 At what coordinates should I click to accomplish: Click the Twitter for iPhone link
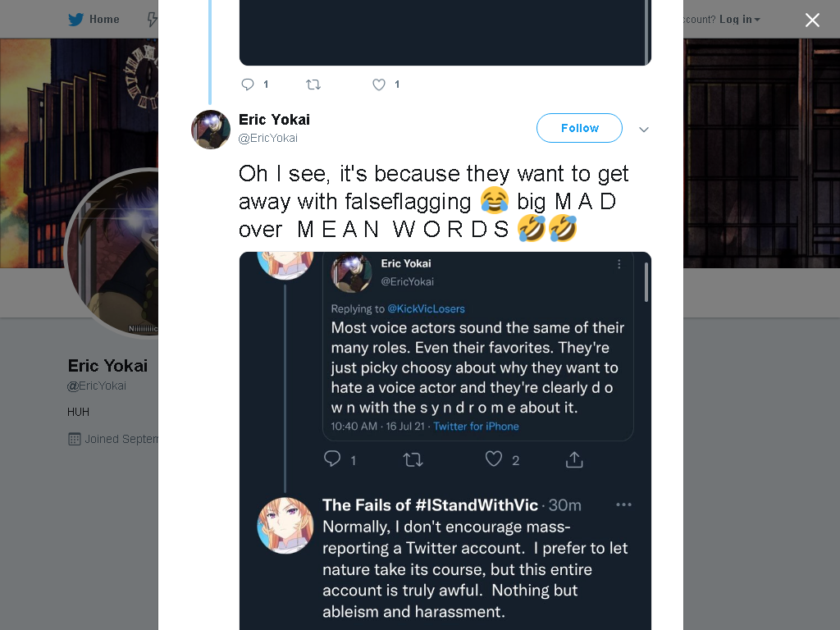coord(476,427)
